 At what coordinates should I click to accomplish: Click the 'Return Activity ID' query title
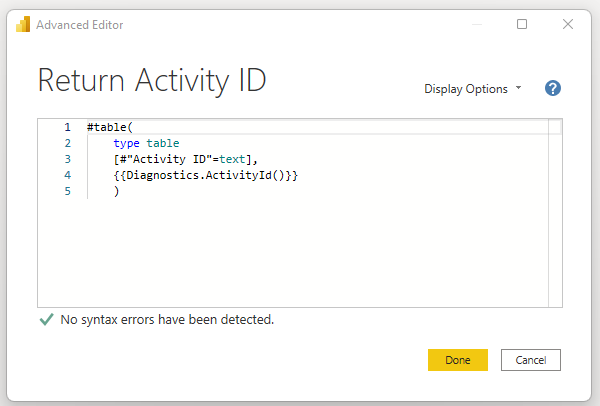(x=152, y=80)
